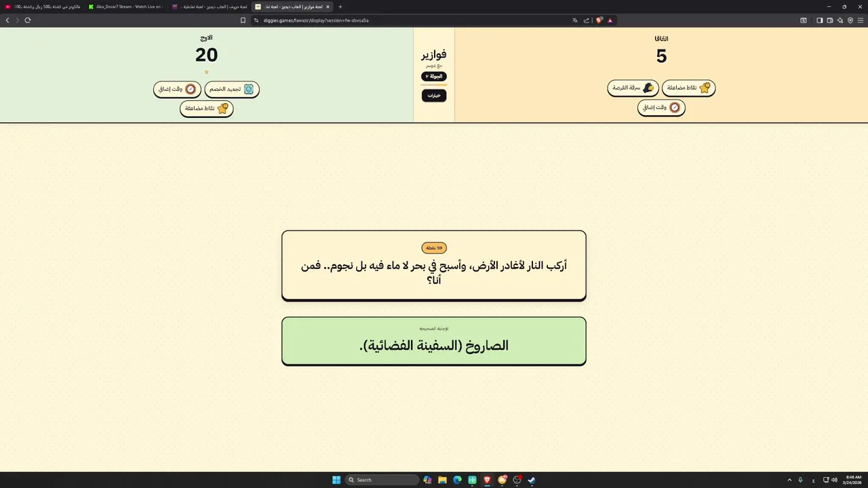Click the Brave Rewards triangle icon
Viewport: 868px width, 488px height.
click(x=610, y=20)
